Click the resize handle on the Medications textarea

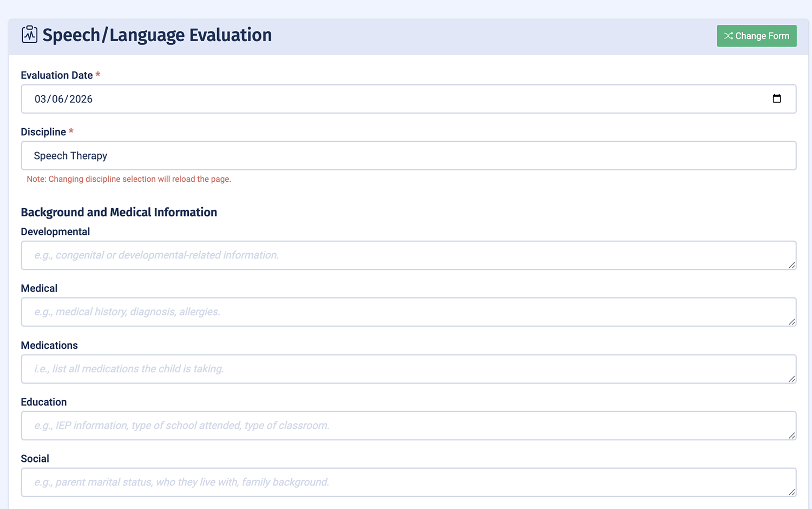(792, 380)
